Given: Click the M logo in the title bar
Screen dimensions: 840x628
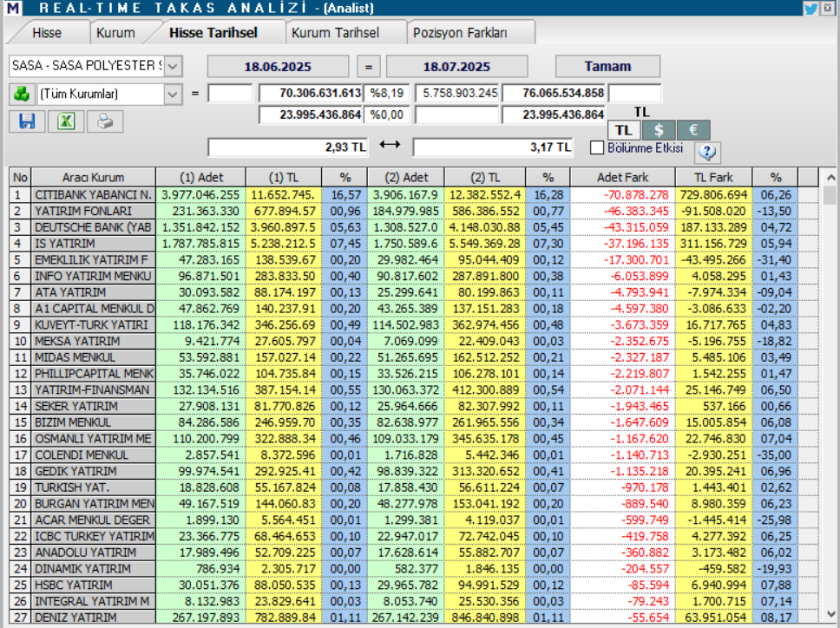Looking at the screenshot, I should point(11,8).
